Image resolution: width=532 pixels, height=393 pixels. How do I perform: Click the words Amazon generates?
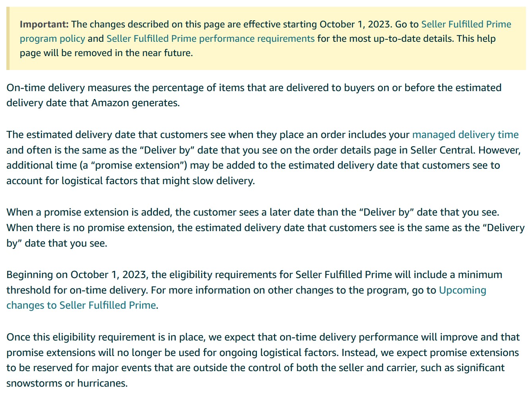(135, 103)
